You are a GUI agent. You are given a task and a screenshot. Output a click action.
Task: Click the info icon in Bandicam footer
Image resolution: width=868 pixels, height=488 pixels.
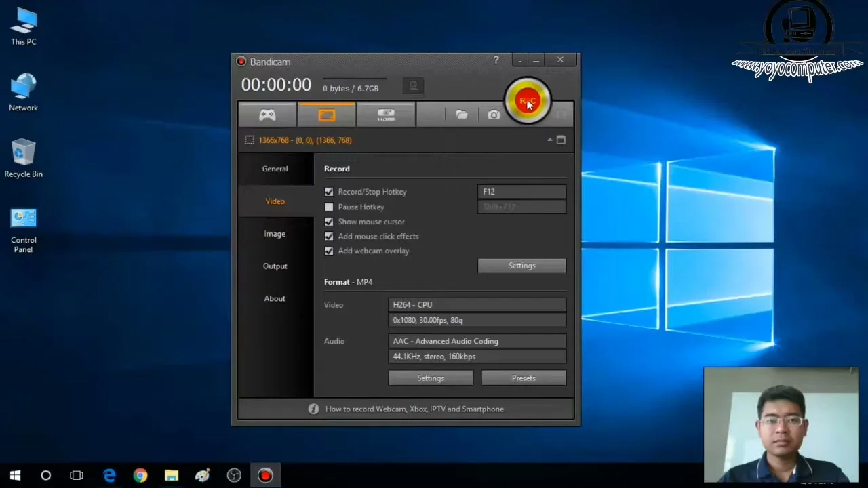(x=313, y=409)
